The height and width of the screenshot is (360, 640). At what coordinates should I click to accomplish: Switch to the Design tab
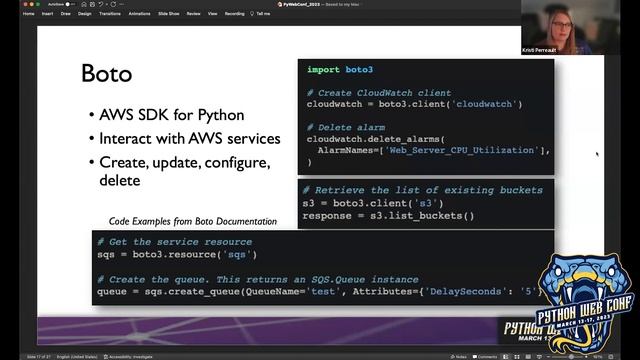coord(84,14)
